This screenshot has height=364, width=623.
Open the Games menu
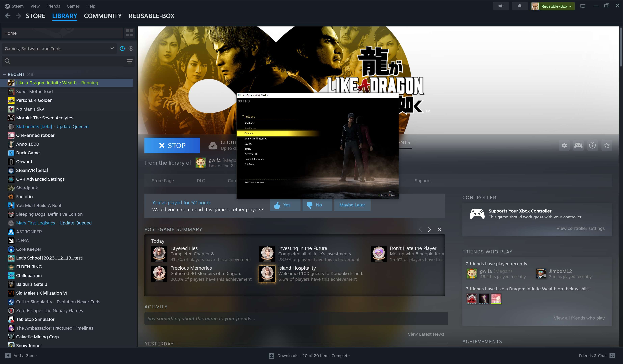click(x=73, y=6)
